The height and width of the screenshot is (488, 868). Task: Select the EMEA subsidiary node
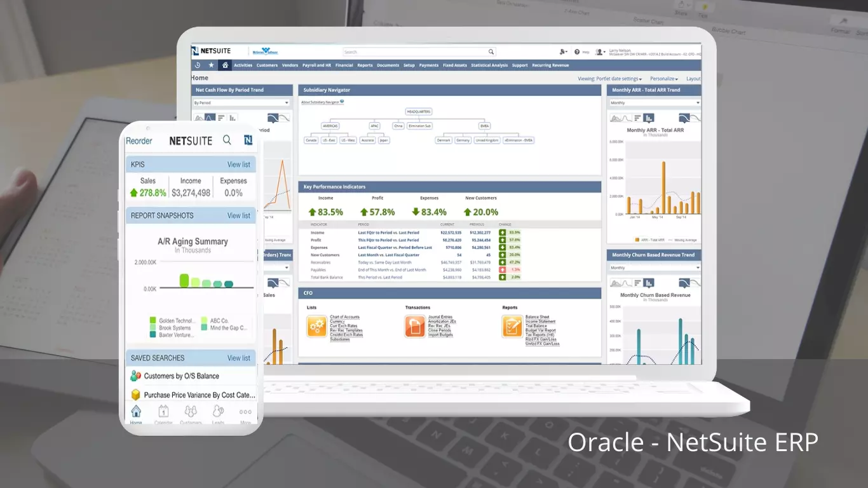point(485,126)
